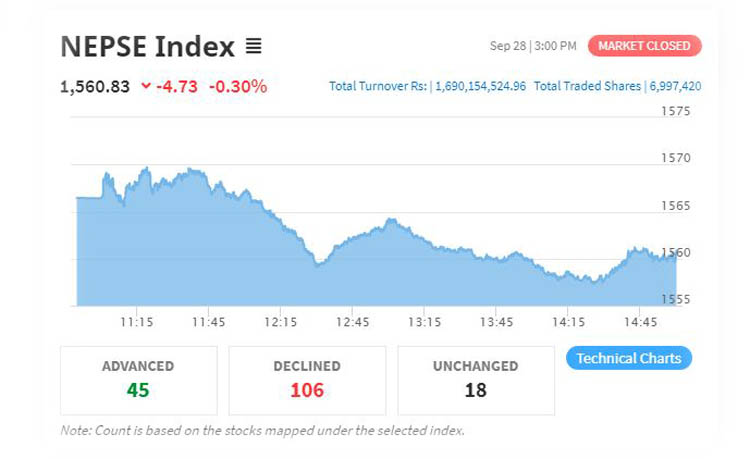The image size is (750, 459).
Task: Open the Technical Charts button
Action: point(628,358)
